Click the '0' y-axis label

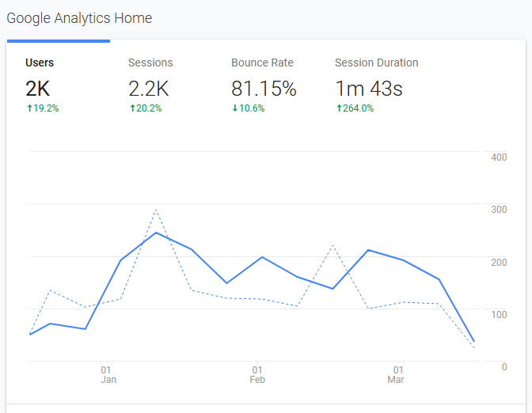[504, 367]
